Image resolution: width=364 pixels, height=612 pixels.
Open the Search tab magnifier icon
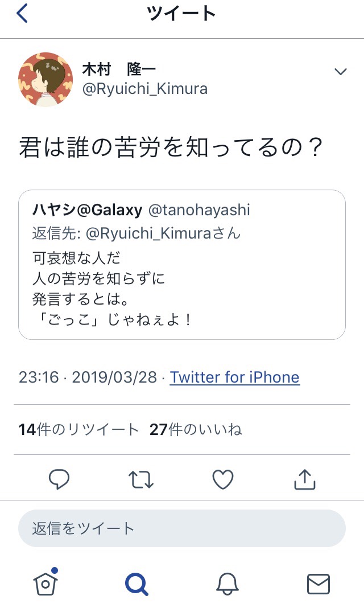pos(136,584)
